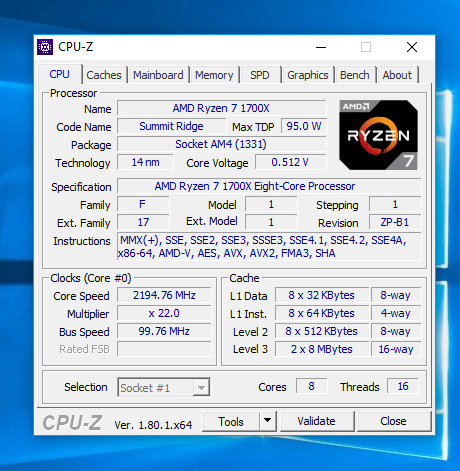Click the L1 Data value 8 x 32 KBytes
Viewport: 460px width, 471px height.
[x=321, y=295]
